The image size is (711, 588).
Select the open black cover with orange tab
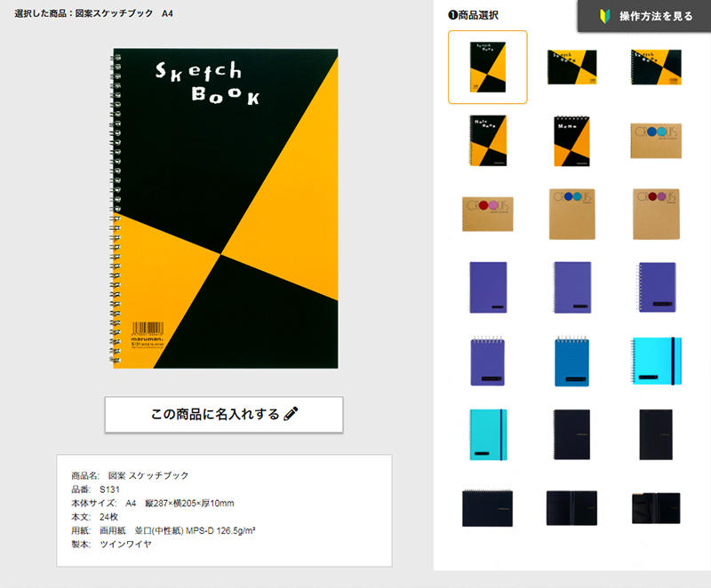click(656, 507)
